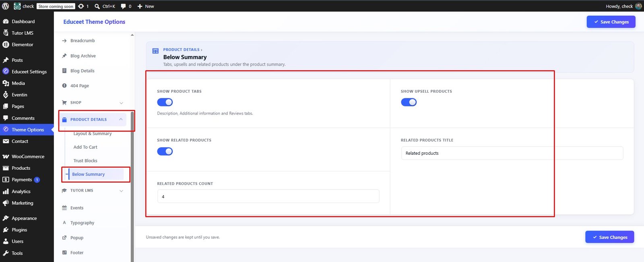Screen dimensions: 644x262
Task: Click the Dashboard gauge icon
Action: point(6,21)
